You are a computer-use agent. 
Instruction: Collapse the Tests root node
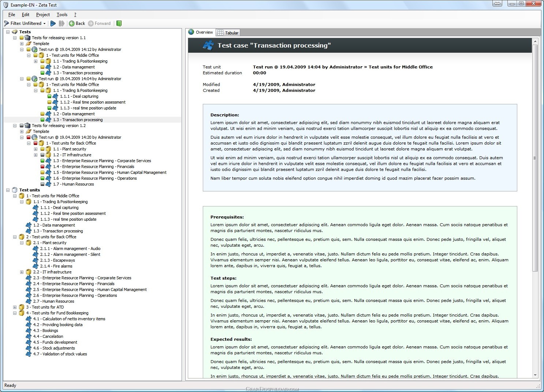8,32
